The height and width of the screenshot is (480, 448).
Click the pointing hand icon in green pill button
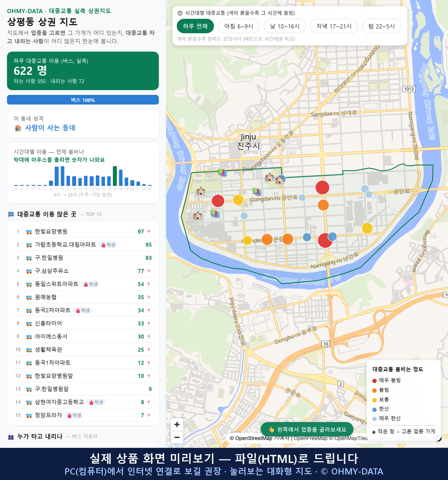(x=271, y=430)
